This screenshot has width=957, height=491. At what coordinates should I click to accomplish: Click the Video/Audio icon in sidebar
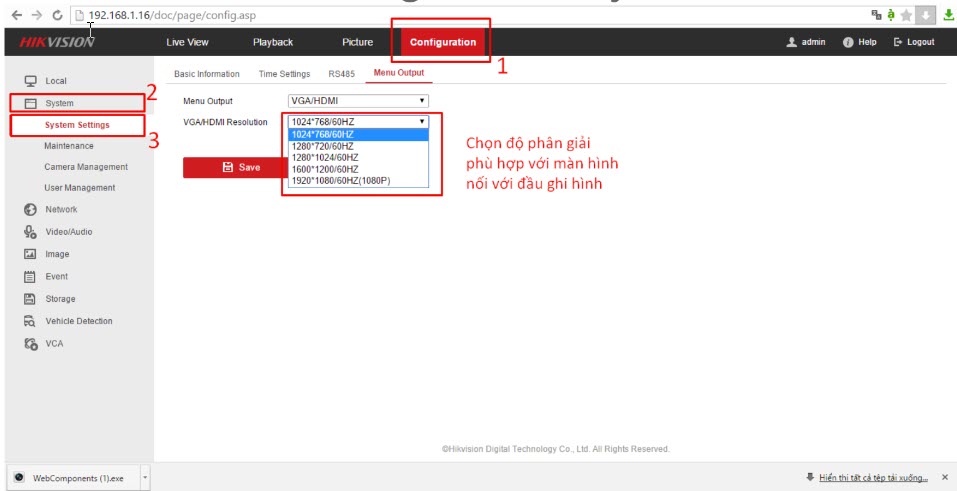30,232
